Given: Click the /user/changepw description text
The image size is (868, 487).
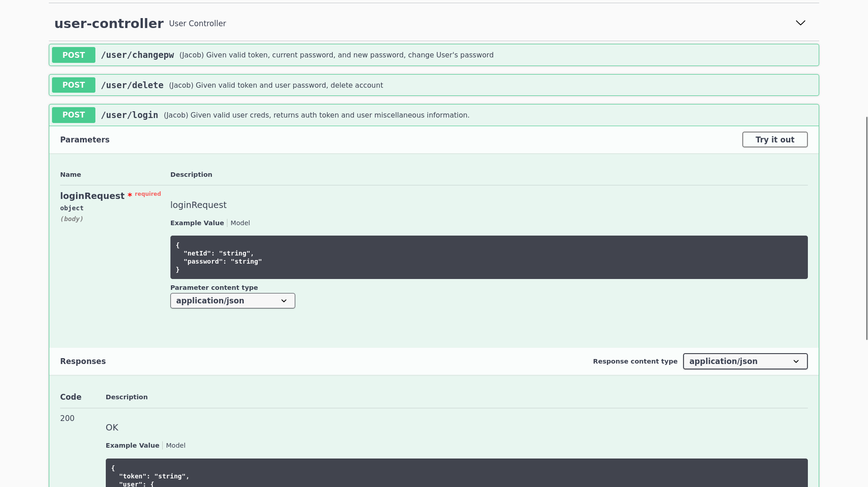Looking at the screenshot, I should click(x=336, y=55).
